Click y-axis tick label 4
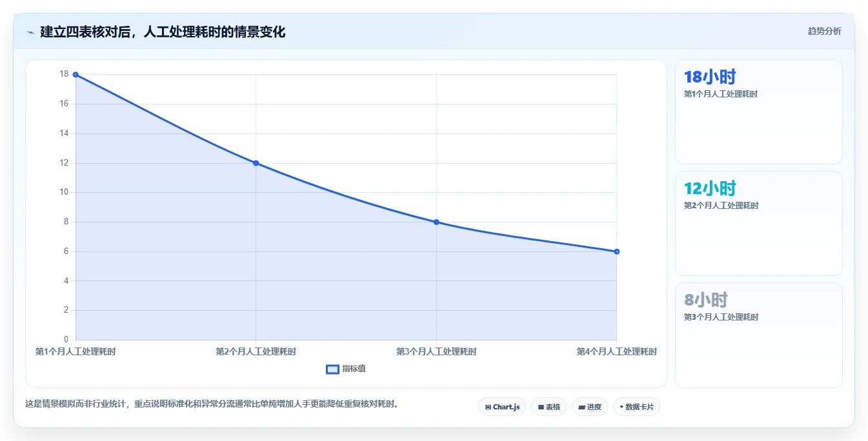 [x=66, y=280]
